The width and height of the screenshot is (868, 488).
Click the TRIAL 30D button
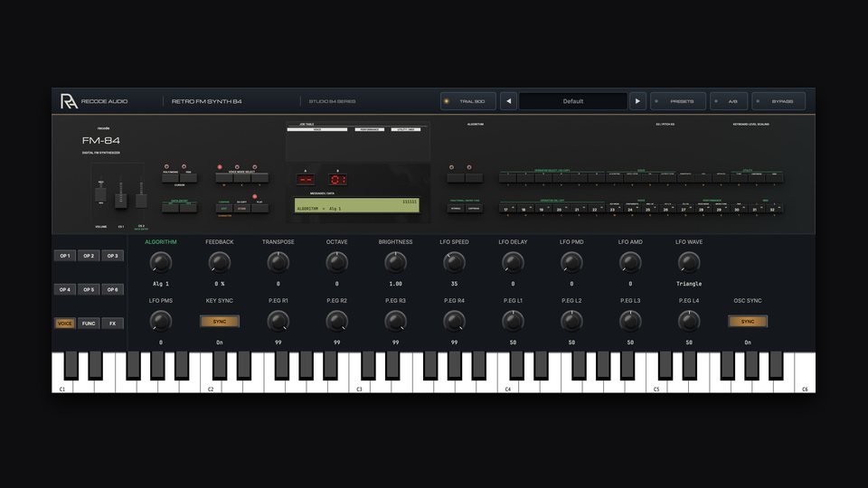467,101
